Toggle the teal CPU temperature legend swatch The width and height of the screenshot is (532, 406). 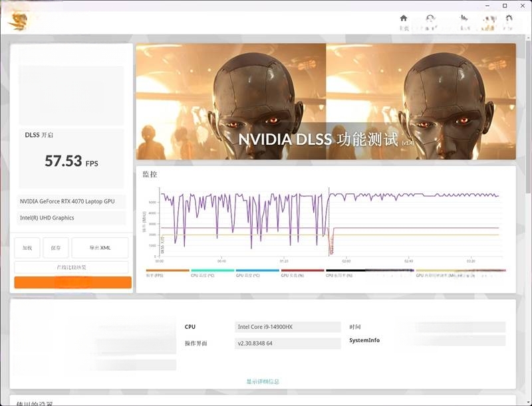[213, 270]
